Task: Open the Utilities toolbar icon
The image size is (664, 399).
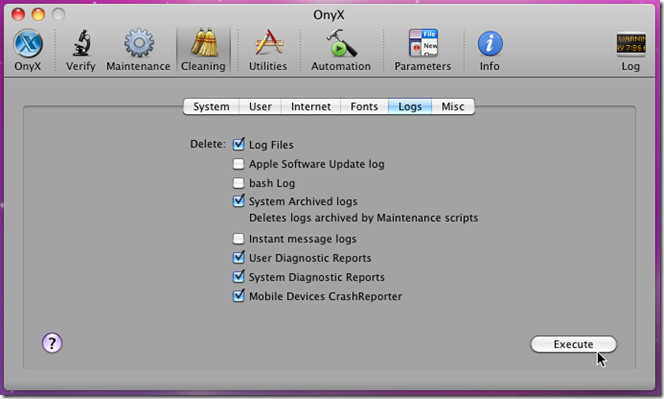Action: (268, 42)
